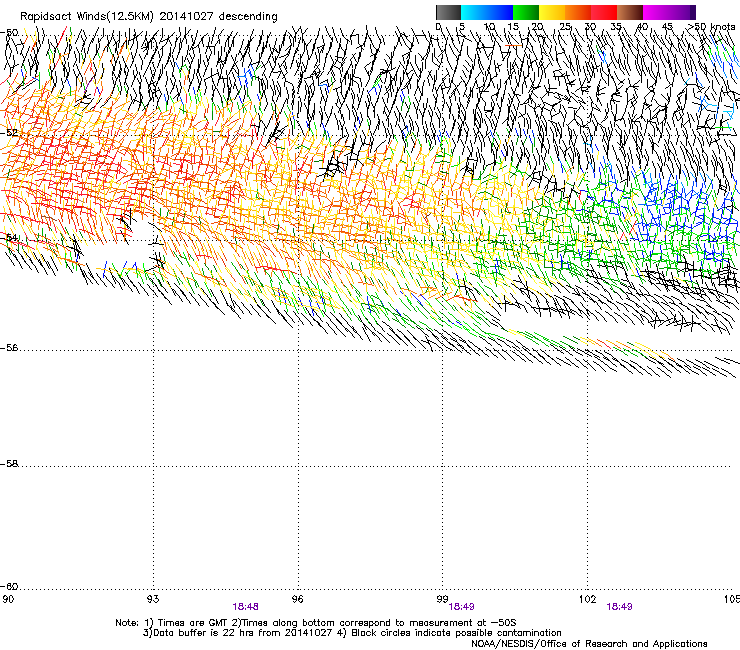Click the 99 longitude label
The height and width of the screenshot is (650, 740).
click(x=442, y=599)
